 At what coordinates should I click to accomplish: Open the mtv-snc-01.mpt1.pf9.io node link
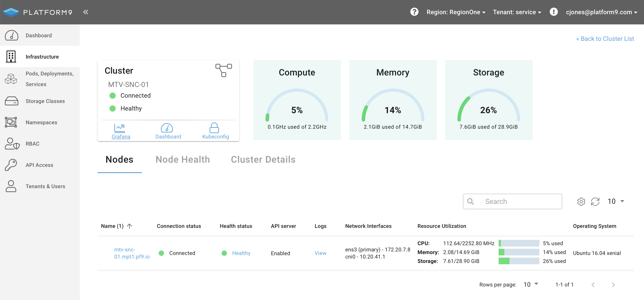coord(132,253)
